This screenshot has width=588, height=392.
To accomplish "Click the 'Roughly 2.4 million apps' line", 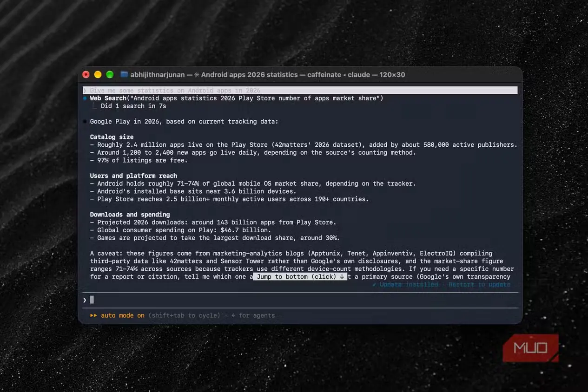I will (x=304, y=145).
